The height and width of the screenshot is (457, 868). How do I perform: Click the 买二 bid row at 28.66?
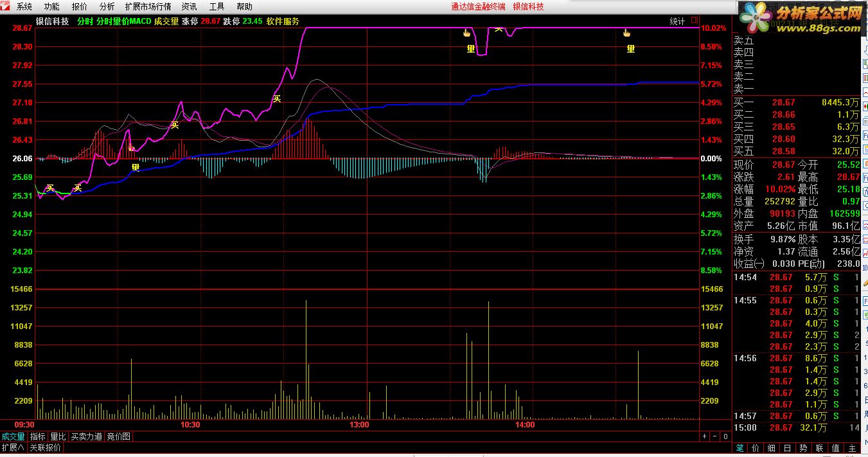[796, 114]
